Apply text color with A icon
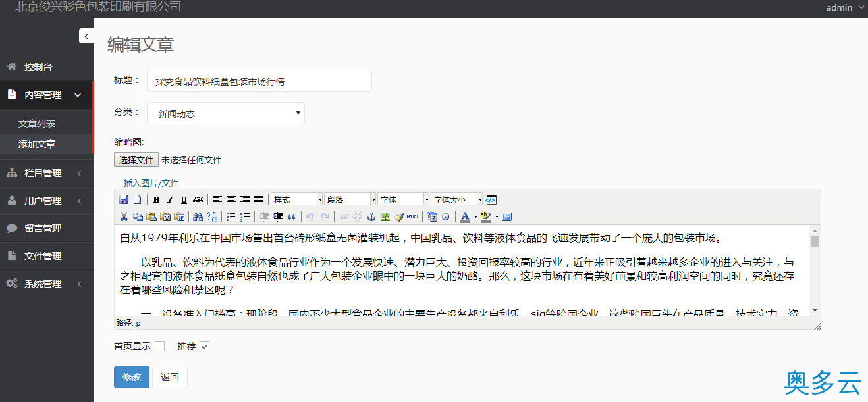The image size is (868, 402). 465,216
